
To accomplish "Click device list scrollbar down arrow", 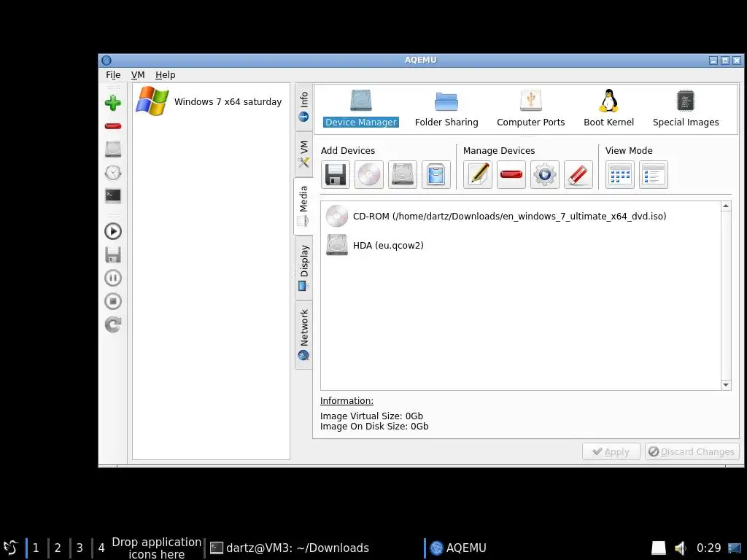I will [726, 385].
